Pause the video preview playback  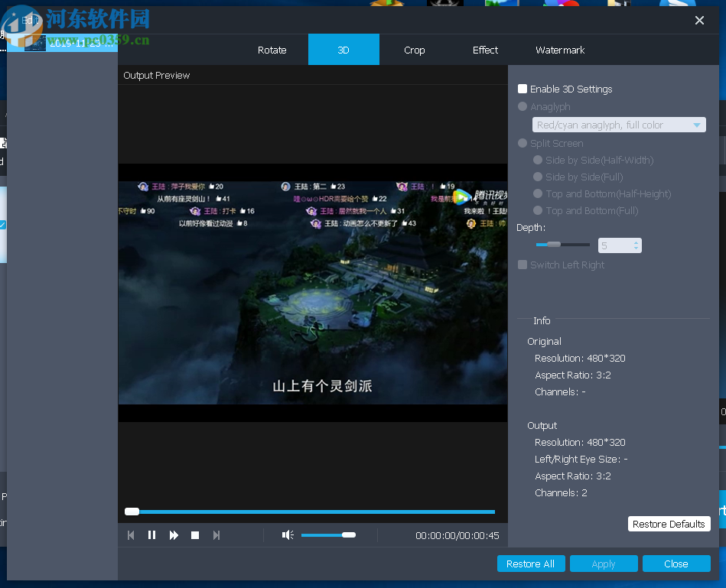pyautogui.click(x=151, y=534)
